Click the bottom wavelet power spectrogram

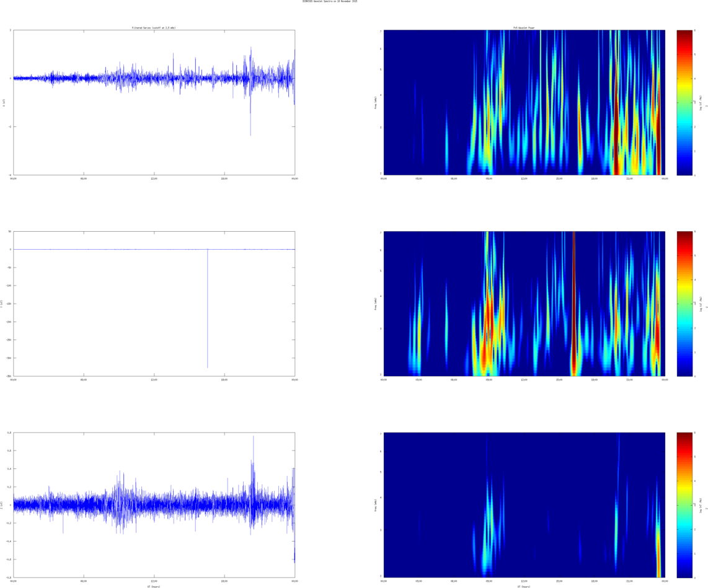(x=524, y=505)
